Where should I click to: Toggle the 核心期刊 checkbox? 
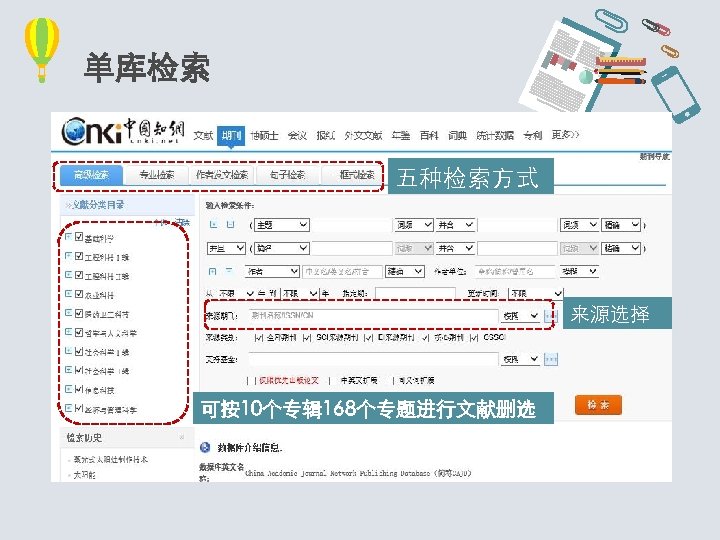pyautogui.click(x=426, y=338)
